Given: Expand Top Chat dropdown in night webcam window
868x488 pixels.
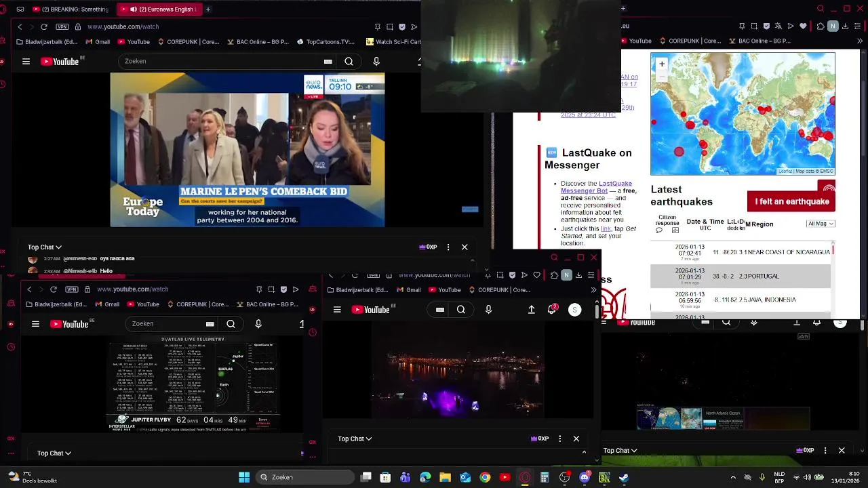Looking at the screenshot, I should tap(355, 439).
